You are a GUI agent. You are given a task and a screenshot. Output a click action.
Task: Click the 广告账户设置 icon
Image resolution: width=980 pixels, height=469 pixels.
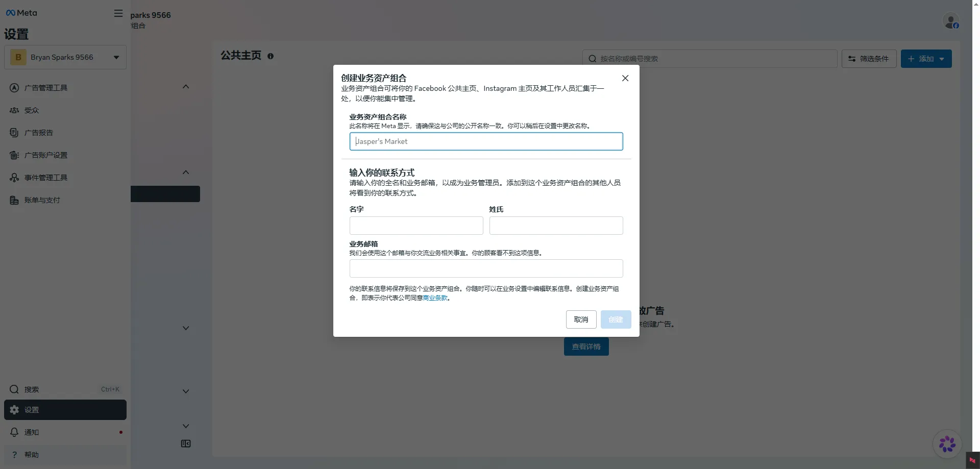[x=14, y=155]
